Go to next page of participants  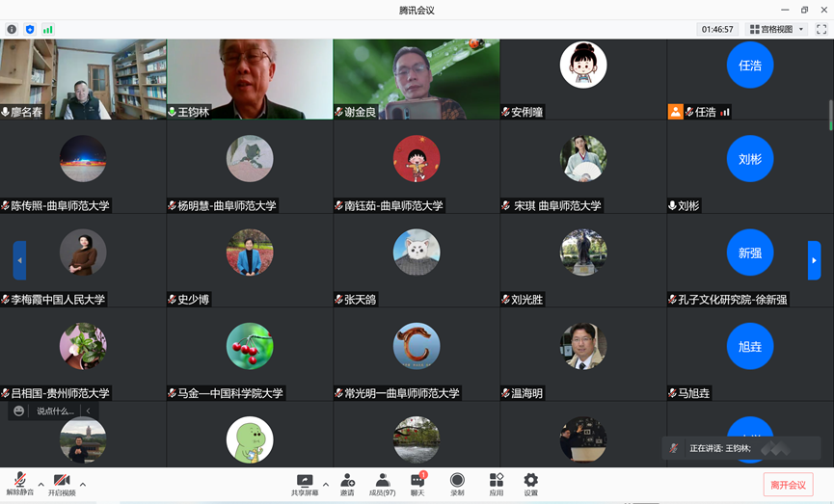814,260
